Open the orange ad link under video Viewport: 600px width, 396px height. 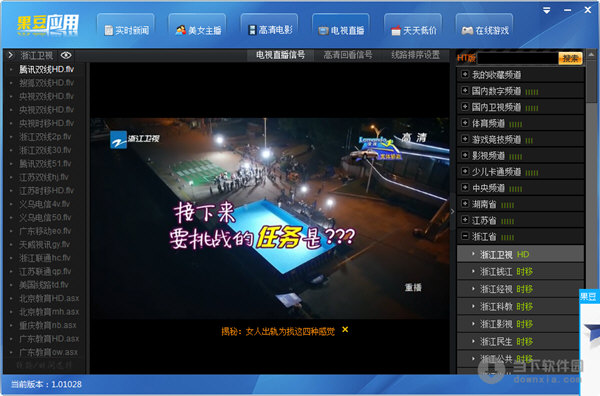click(x=278, y=331)
